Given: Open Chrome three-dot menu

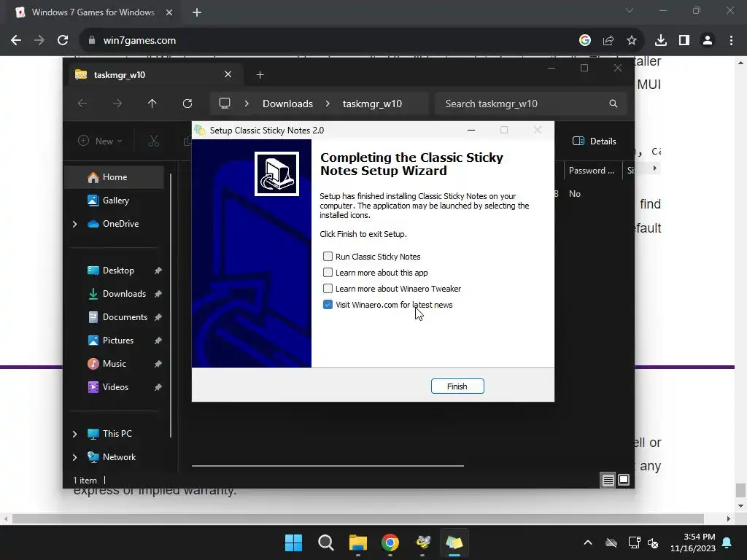Looking at the screenshot, I should [731, 41].
